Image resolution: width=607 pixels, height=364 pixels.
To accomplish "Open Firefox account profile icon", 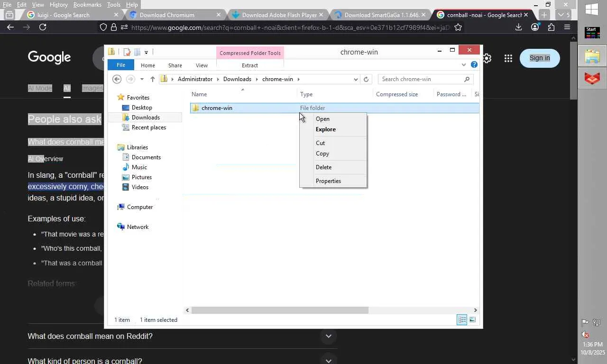I will (x=535, y=27).
